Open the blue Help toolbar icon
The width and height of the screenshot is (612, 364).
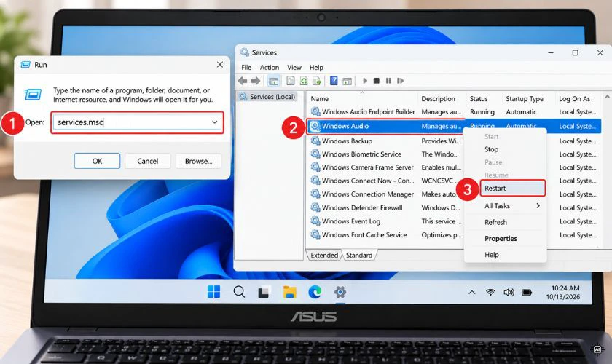pyautogui.click(x=334, y=81)
